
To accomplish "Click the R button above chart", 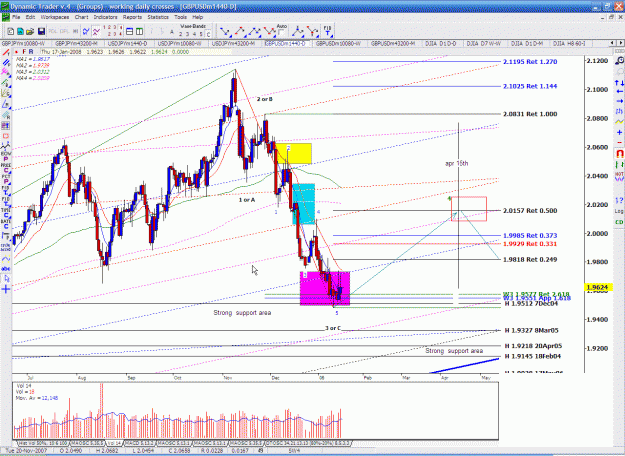I will (31, 52).
